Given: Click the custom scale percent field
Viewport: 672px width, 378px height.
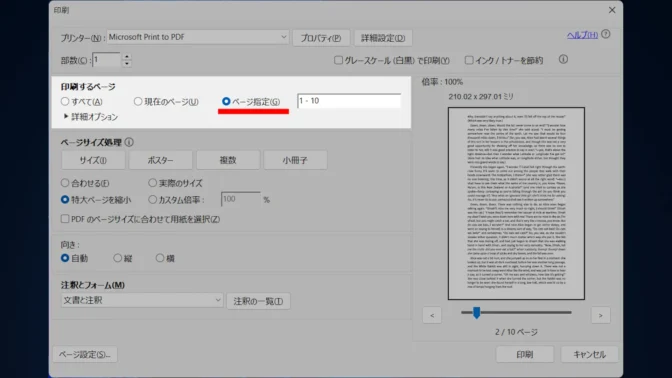Looking at the screenshot, I should point(240,199).
